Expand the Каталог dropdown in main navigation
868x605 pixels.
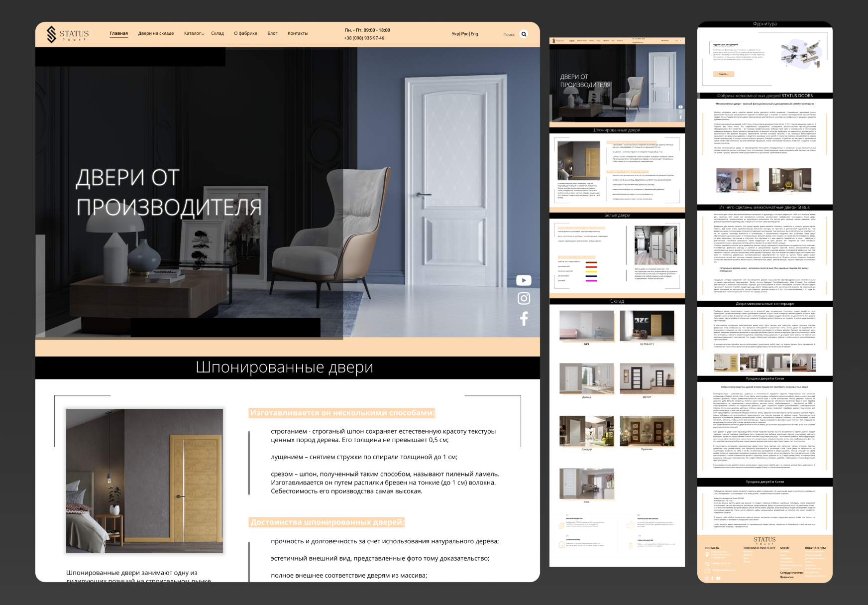pyautogui.click(x=194, y=33)
